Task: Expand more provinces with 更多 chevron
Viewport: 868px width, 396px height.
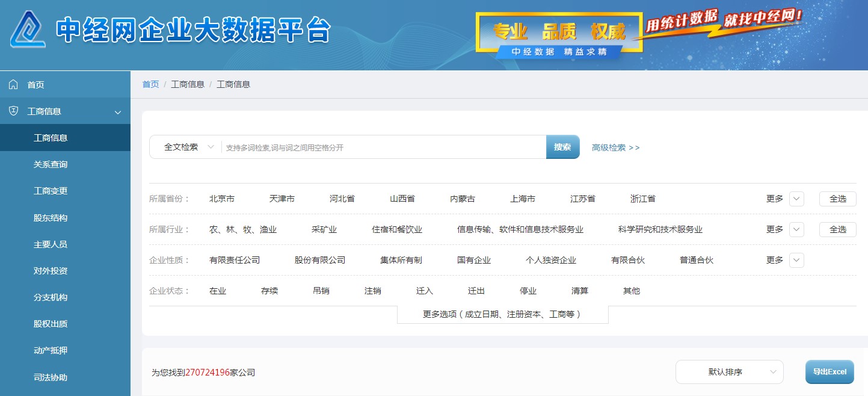Action: coord(796,199)
